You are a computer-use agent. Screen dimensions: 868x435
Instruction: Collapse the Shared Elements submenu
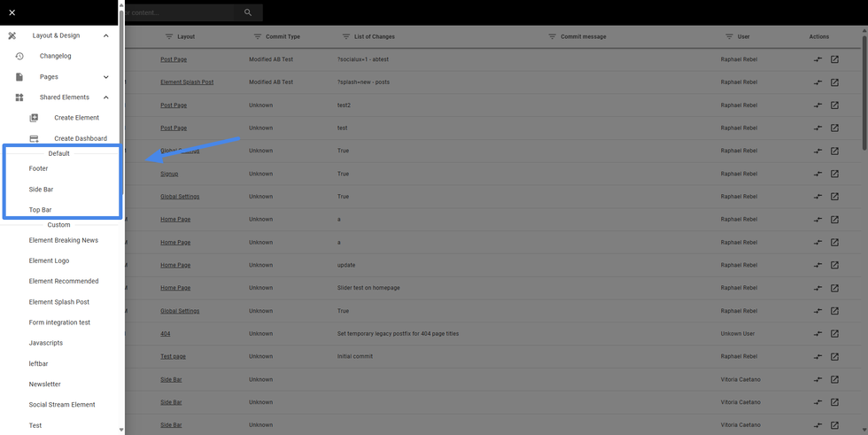coord(106,97)
